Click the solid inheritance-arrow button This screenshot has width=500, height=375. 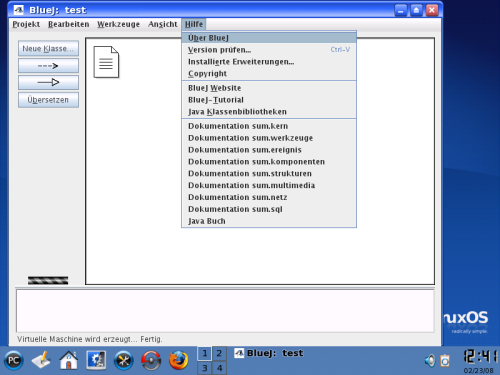pyautogui.click(x=48, y=82)
